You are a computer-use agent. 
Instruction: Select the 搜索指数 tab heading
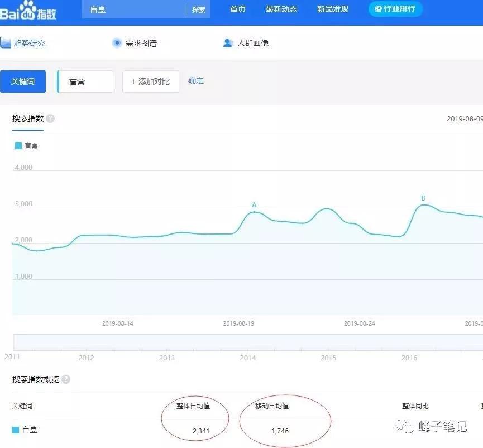(x=28, y=118)
